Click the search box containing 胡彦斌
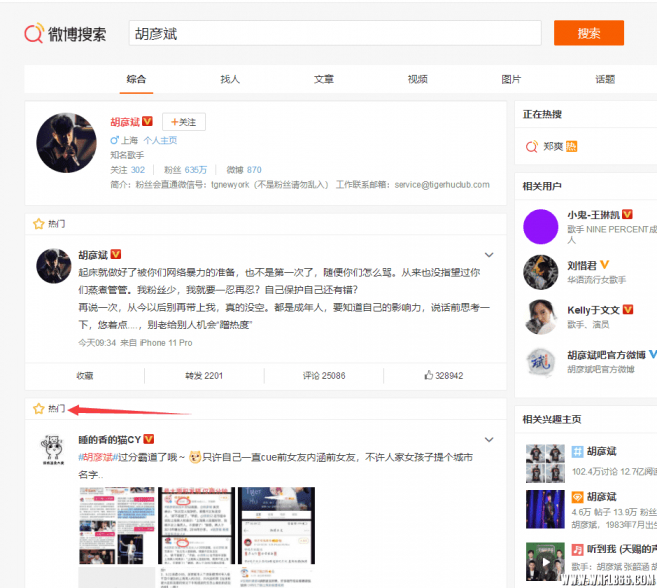Screen dimensions: 657x588 335,33
